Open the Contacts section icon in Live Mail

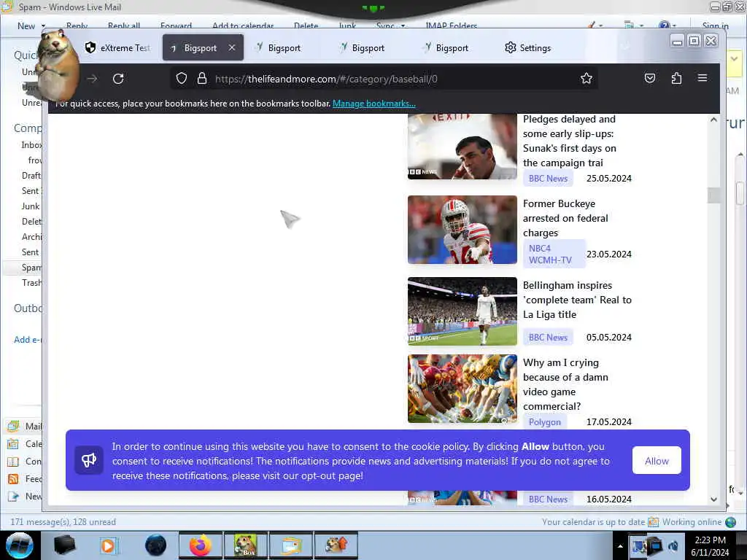pos(13,462)
